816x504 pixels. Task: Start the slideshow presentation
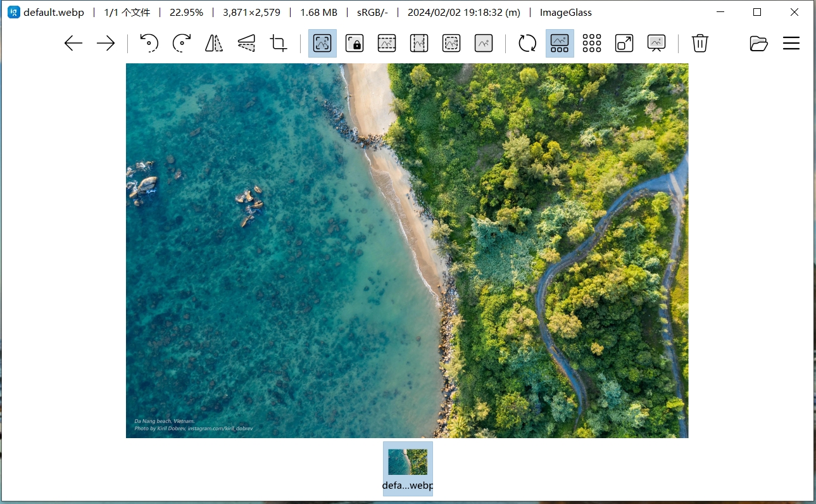click(x=656, y=43)
